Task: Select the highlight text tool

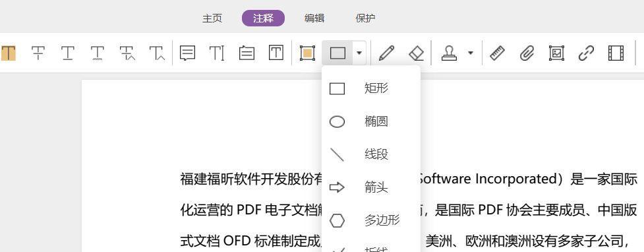Action: [8, 53]
